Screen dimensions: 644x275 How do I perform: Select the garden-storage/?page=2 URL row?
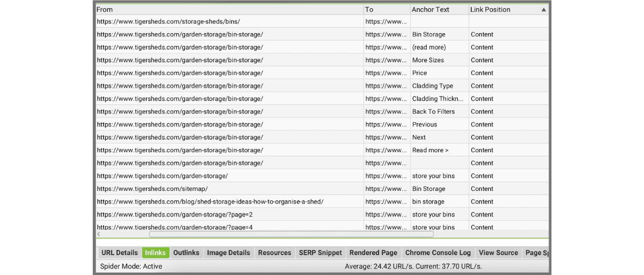[322, 214]
